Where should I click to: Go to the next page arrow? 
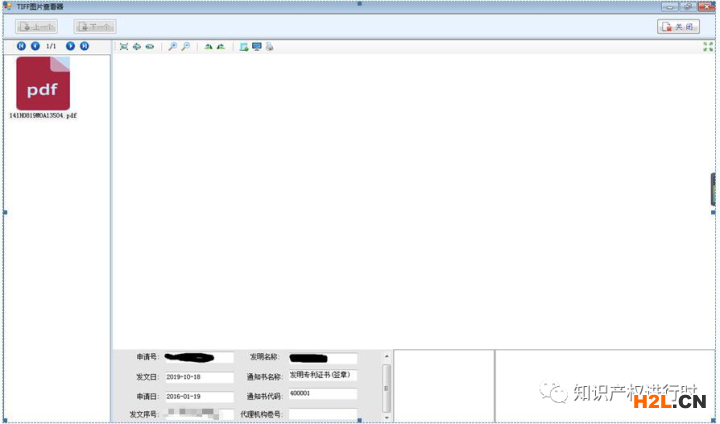[70, 46]
